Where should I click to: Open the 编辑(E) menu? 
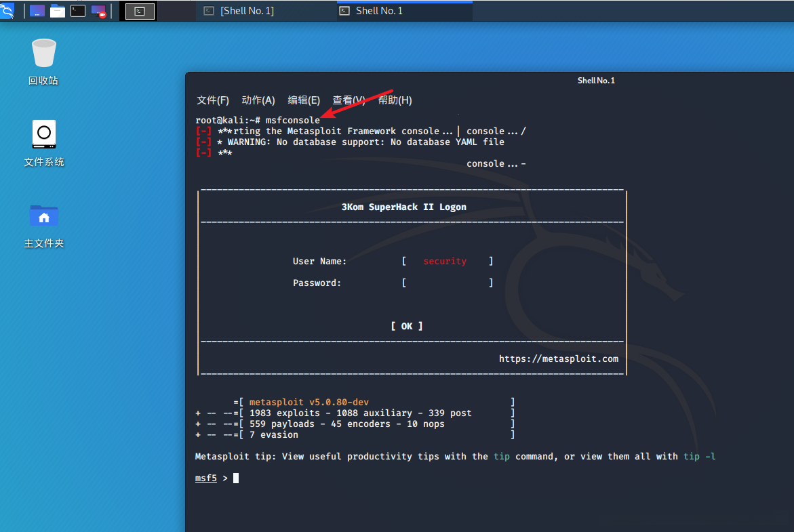click(304, 100)
